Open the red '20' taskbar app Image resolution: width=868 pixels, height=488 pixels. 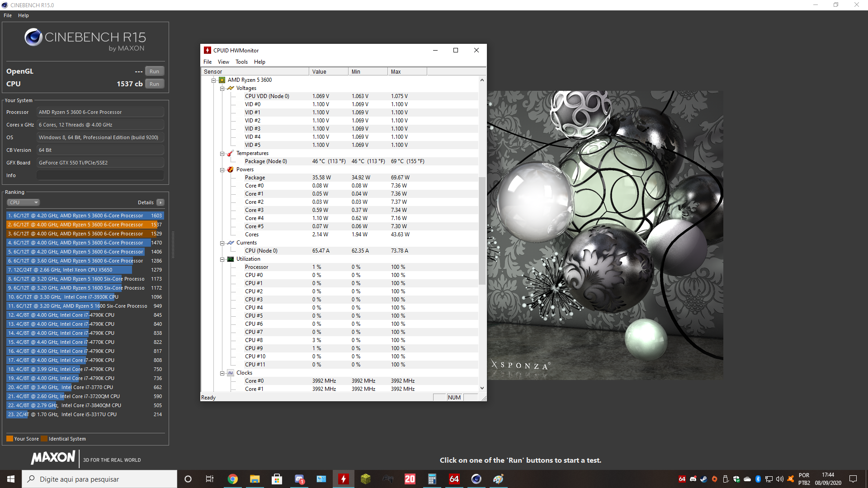[x=410, y=479]
